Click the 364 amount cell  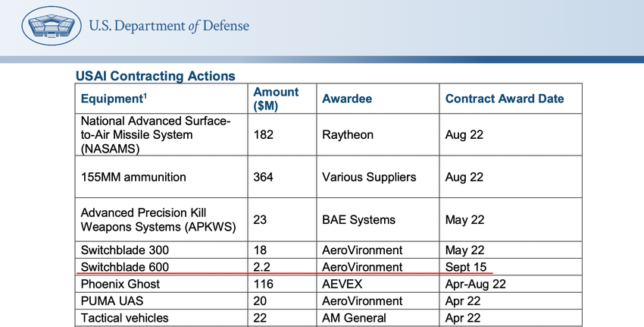(x=263, y=177)
